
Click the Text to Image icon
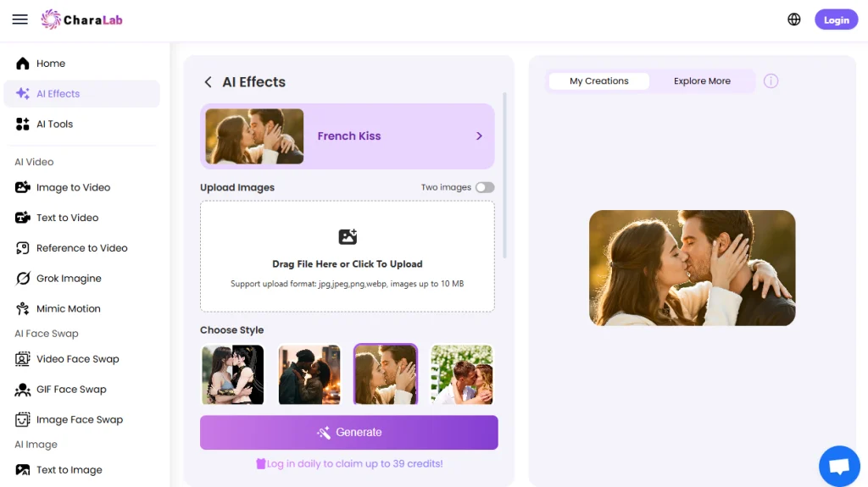[x=23, y=470]
